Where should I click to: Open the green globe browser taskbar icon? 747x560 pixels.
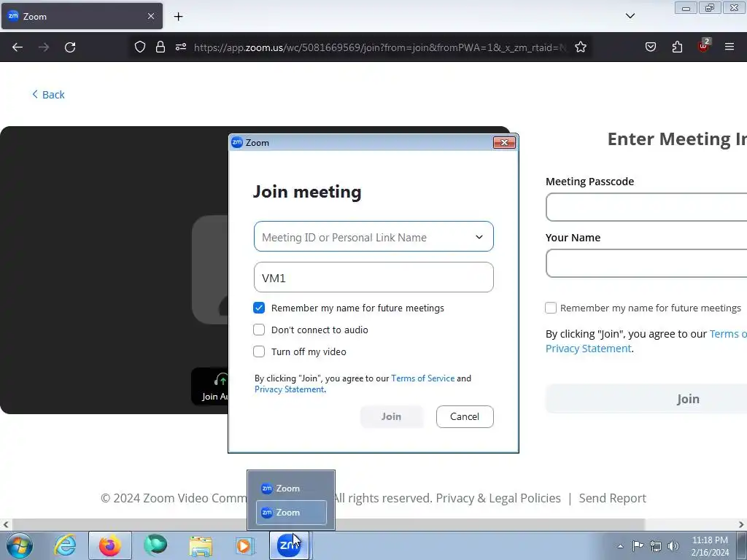click(155, 545)
